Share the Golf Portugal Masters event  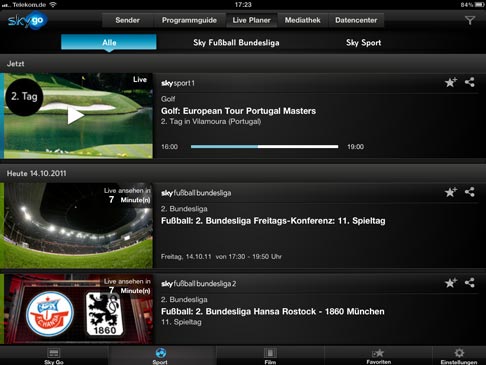tap(470, 82)
